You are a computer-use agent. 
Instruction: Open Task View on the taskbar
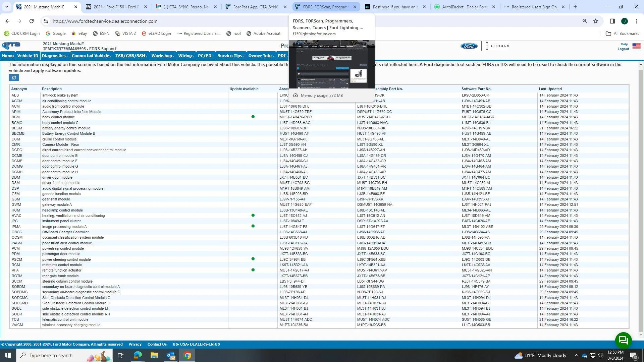pyautogui.click(x=121, y=355)
